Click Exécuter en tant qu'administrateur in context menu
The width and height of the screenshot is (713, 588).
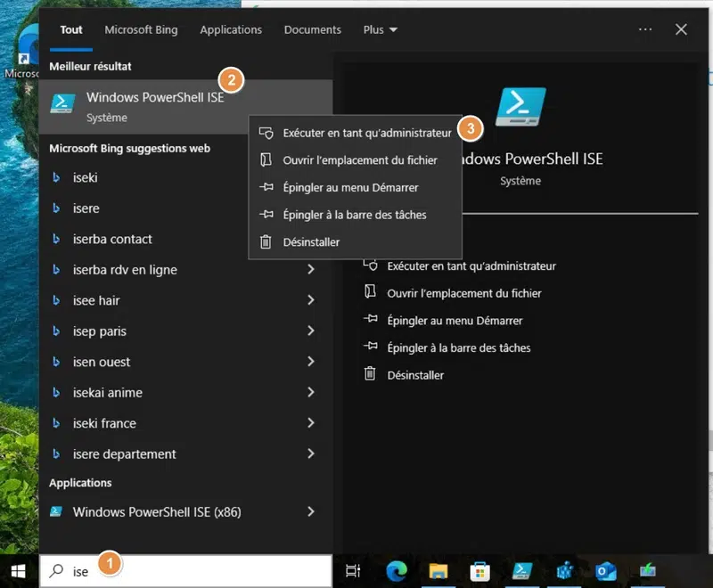click(366, 133)
